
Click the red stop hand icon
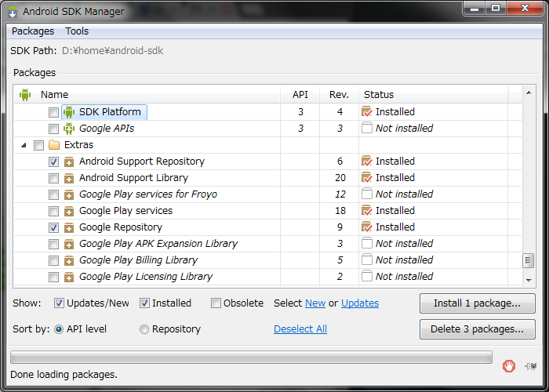point(509,366)
